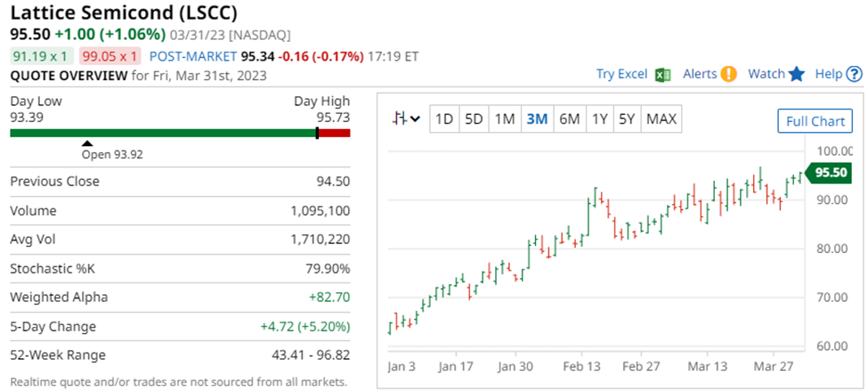This screenshot has height=392, width=868.
Task: Click the 5-Day Change value +4.72 (+5.20%)
Action: click(305, 327)
